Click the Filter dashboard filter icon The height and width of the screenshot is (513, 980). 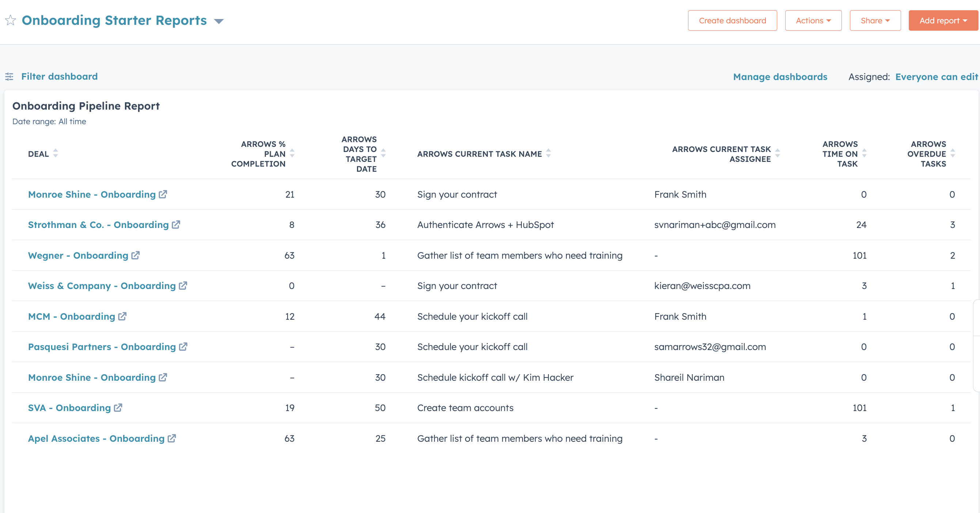[x=10, y=76]
